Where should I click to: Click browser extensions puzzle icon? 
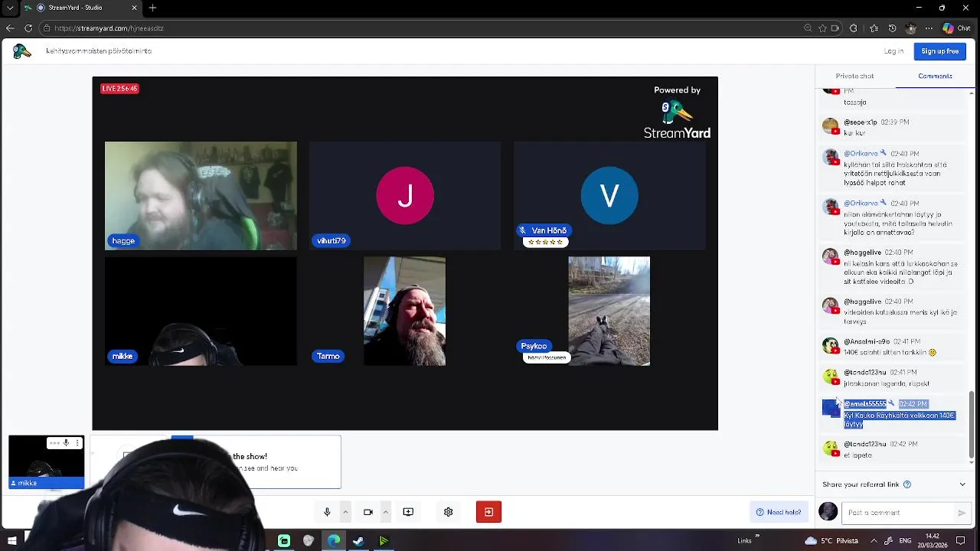point(854,28)
